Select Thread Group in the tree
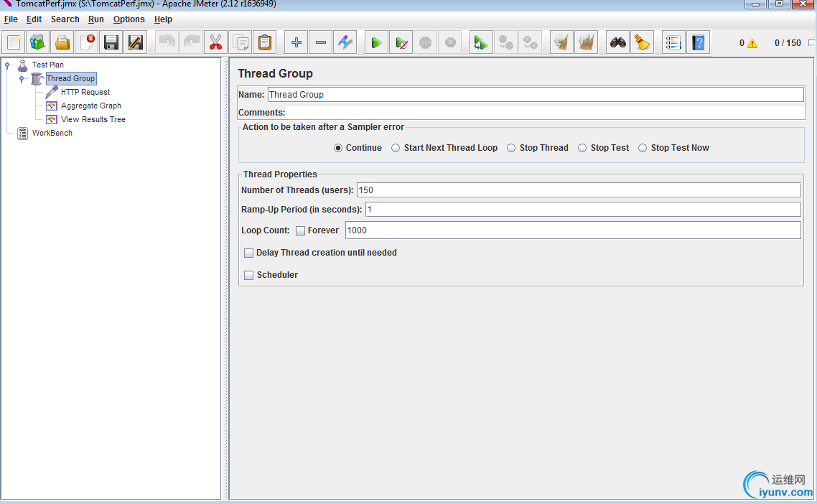817x504 pixels. [70, 78]
